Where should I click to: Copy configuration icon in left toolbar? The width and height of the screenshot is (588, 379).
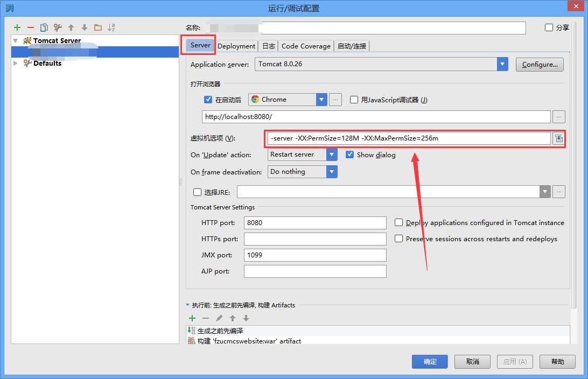(44, 27)
